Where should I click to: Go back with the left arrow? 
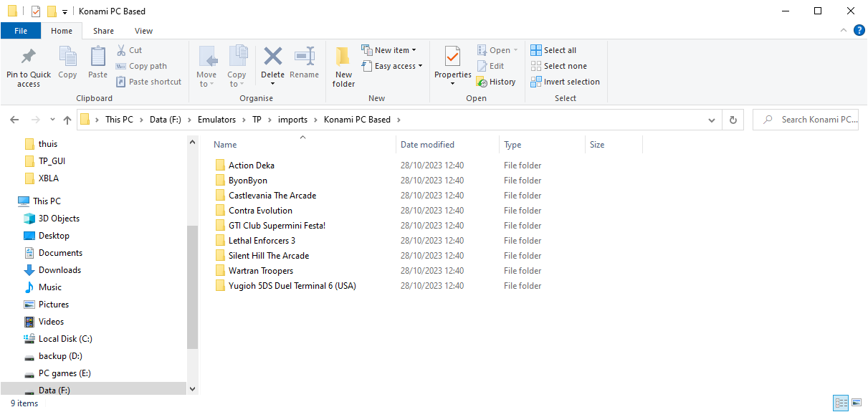15,120
